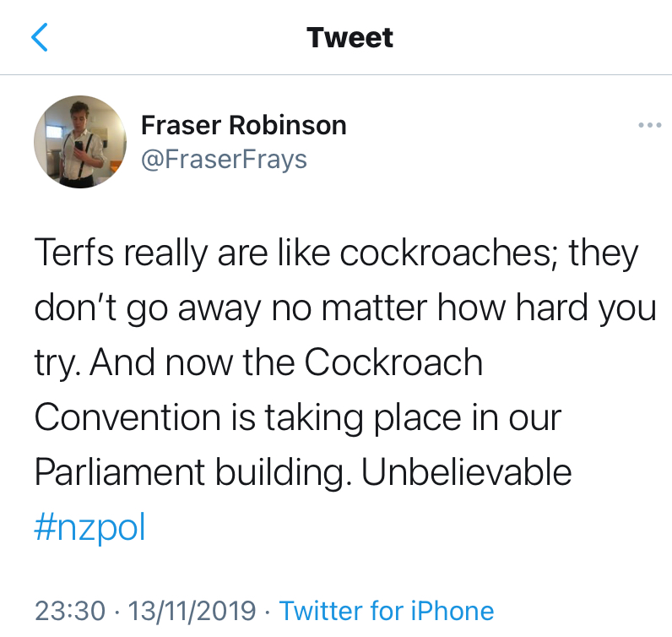Viewport: 672px width, 637px height.
Task: Tap the Tweet header title
Action: tap(350, 37)
